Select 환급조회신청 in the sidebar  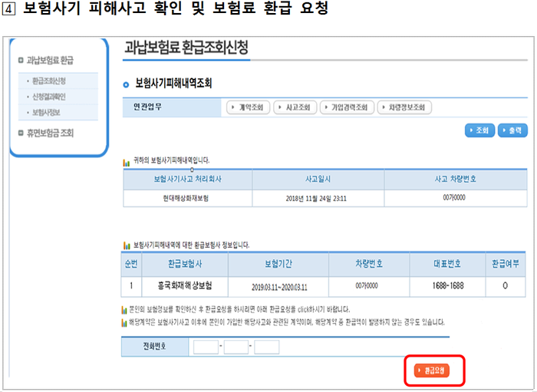pos(49,81)
